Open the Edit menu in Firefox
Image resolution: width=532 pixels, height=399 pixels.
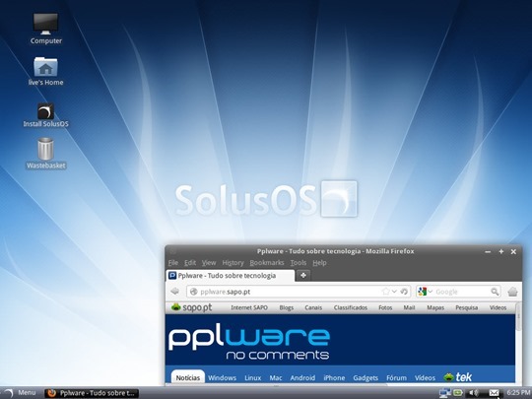point(190,263)
